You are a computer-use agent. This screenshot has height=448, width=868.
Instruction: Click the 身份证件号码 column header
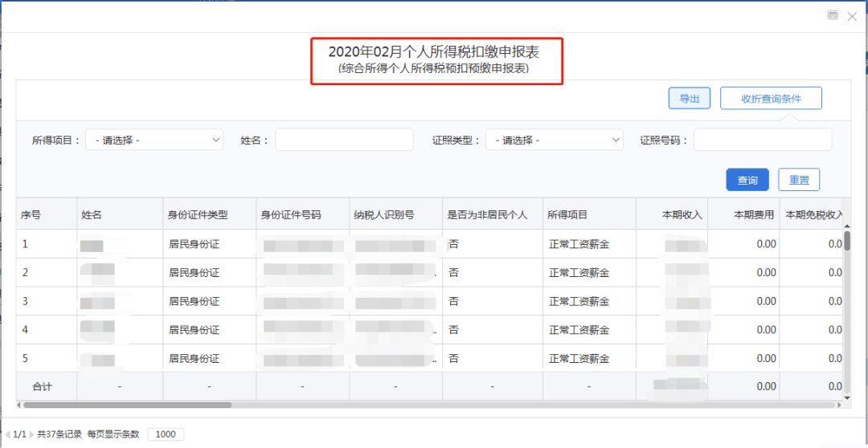(x=303, y=215)
